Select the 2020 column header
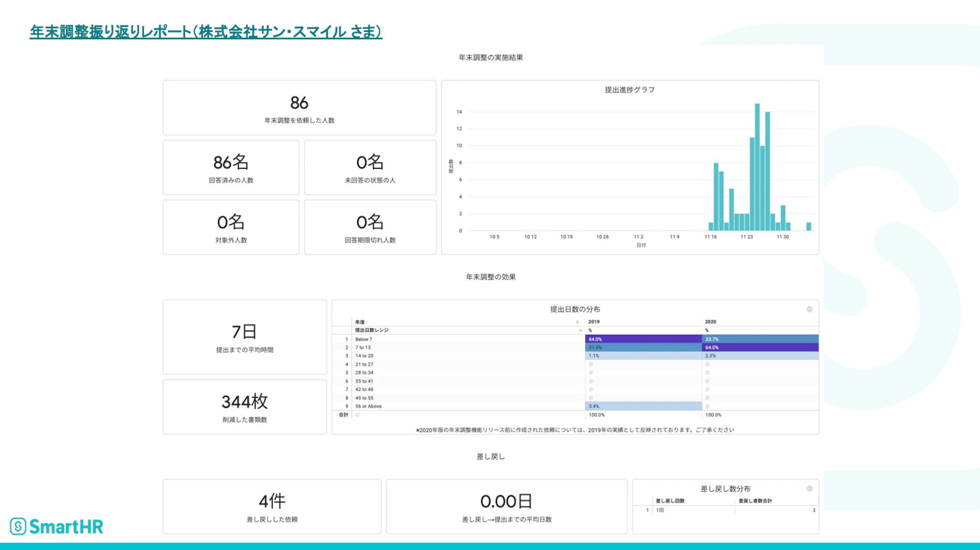 click(x=710, y=322)
